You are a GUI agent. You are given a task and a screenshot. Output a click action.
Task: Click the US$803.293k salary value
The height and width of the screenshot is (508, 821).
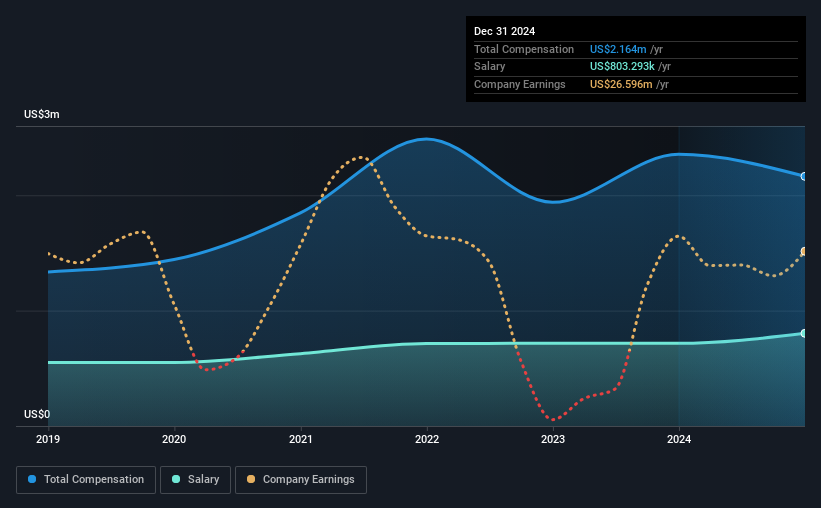coord(622,67)
